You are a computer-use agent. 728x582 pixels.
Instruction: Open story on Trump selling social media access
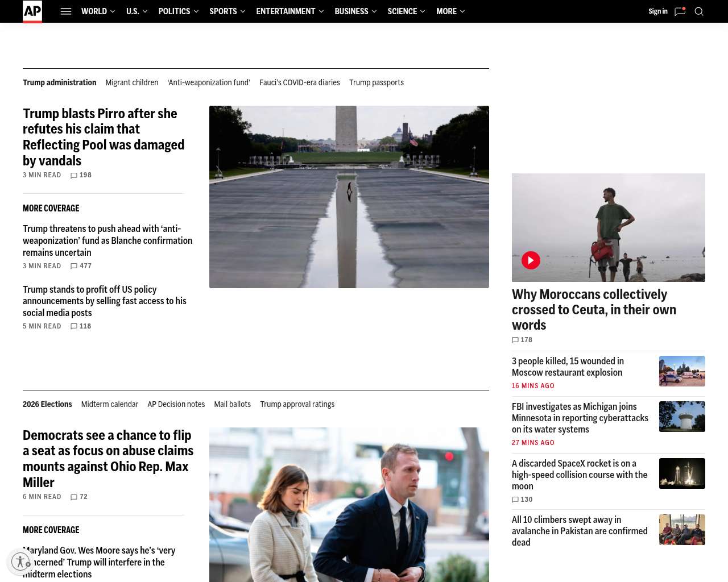click(x=105, y=301)
